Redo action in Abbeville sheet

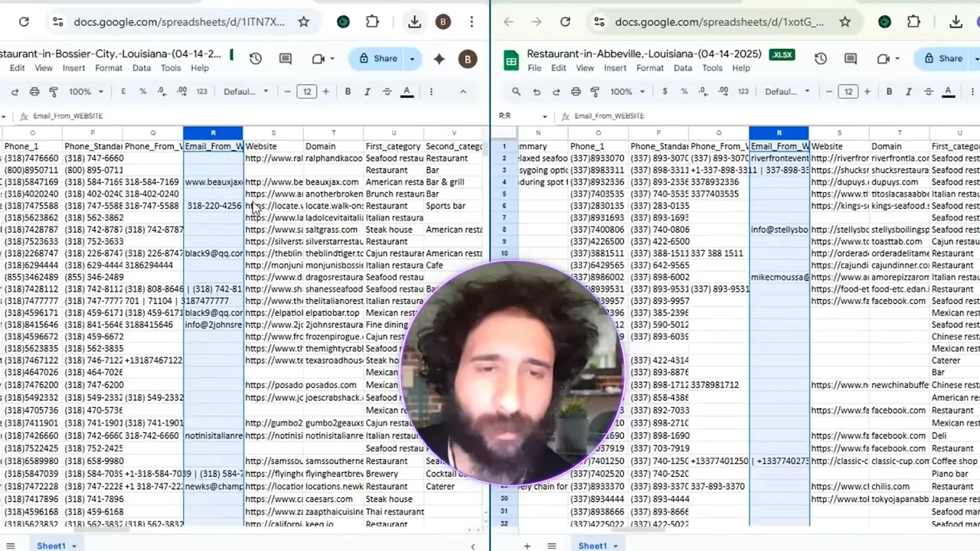click(556, 92)
